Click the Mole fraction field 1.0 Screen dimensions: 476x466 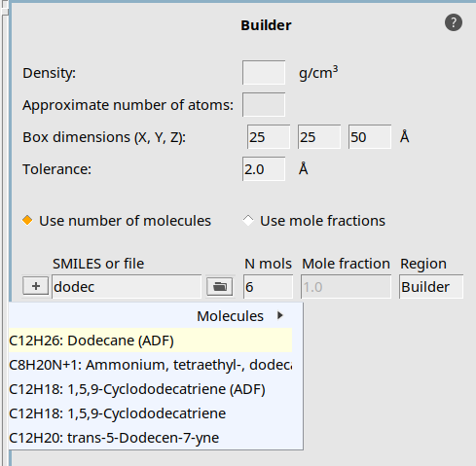[346, 287]
